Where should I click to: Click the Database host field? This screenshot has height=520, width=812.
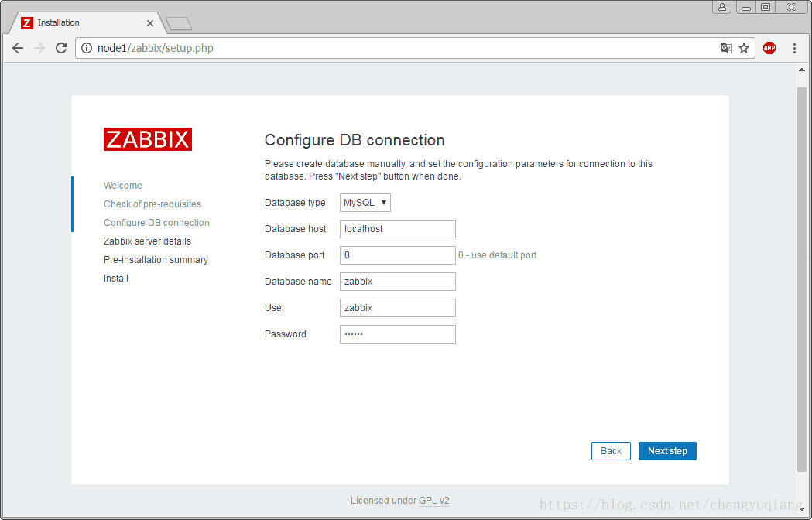398,229
